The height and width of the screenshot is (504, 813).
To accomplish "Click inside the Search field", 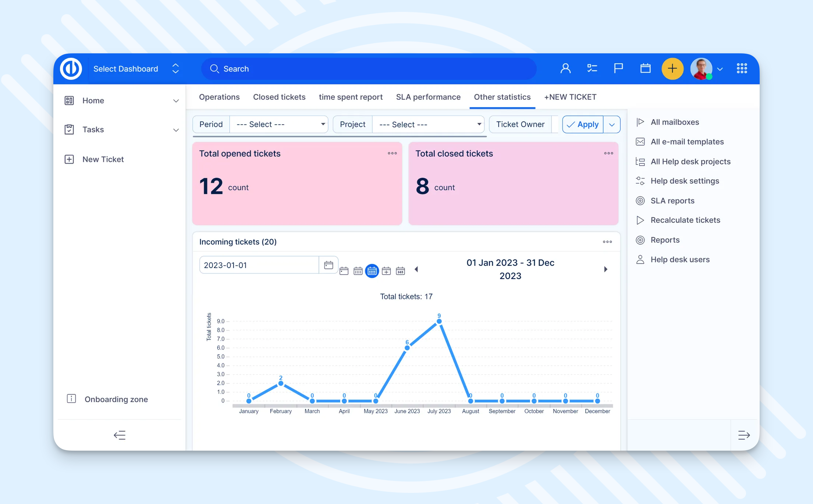I will pyautogui.click(x=368, y=69).
